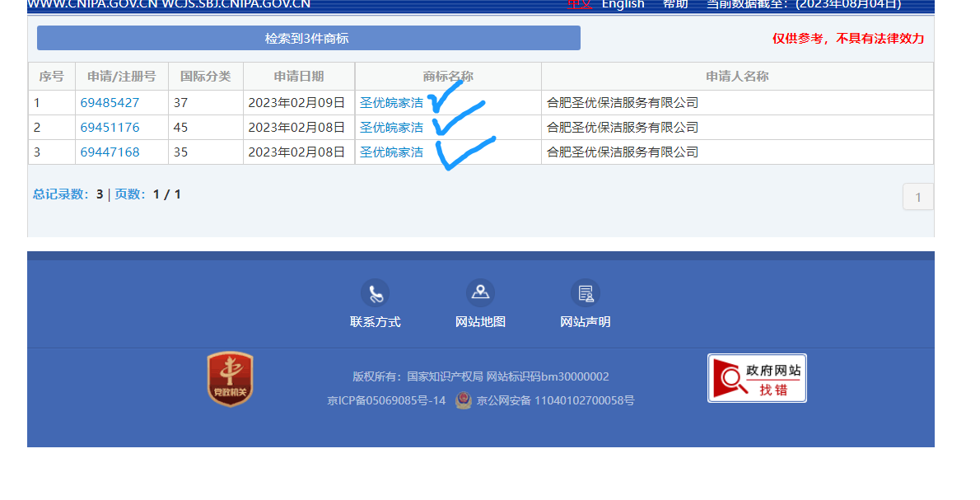
Task: Click the 当前数据截至 date text
Action: pos(804,4)
